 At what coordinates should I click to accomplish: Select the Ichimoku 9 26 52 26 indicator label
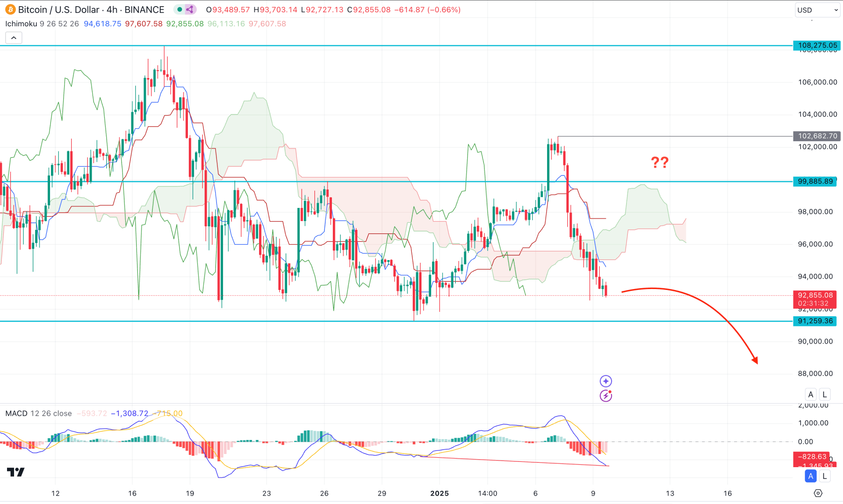pyautogui.click(x=42, y=24)
